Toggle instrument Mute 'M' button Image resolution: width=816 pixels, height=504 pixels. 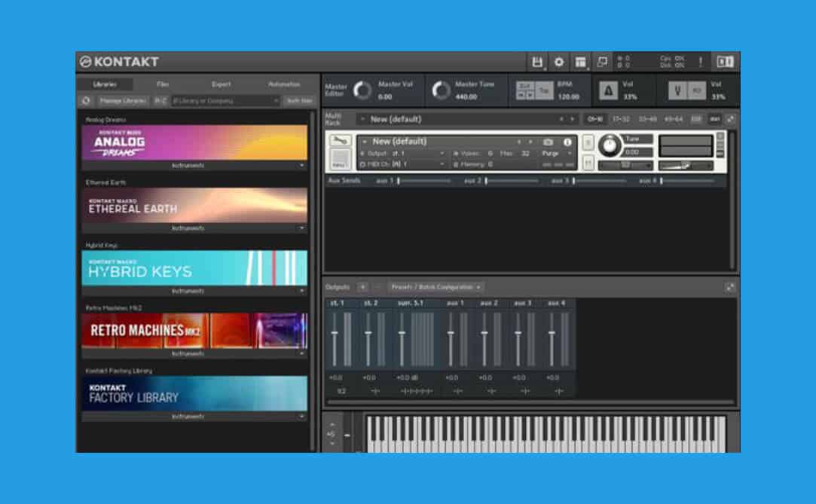click(x=588, y=163)
